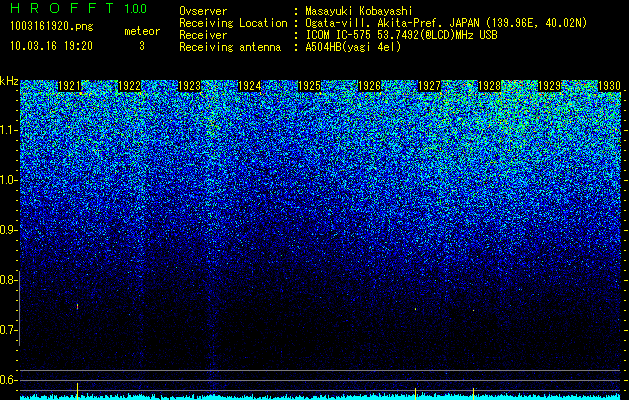Click the ICOM IC-575 53.7492 MHz USB receiver text

tap(401, 35)
